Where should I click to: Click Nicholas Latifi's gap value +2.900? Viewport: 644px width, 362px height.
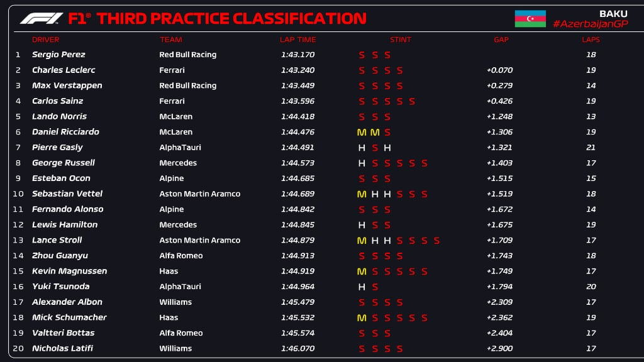499,348
